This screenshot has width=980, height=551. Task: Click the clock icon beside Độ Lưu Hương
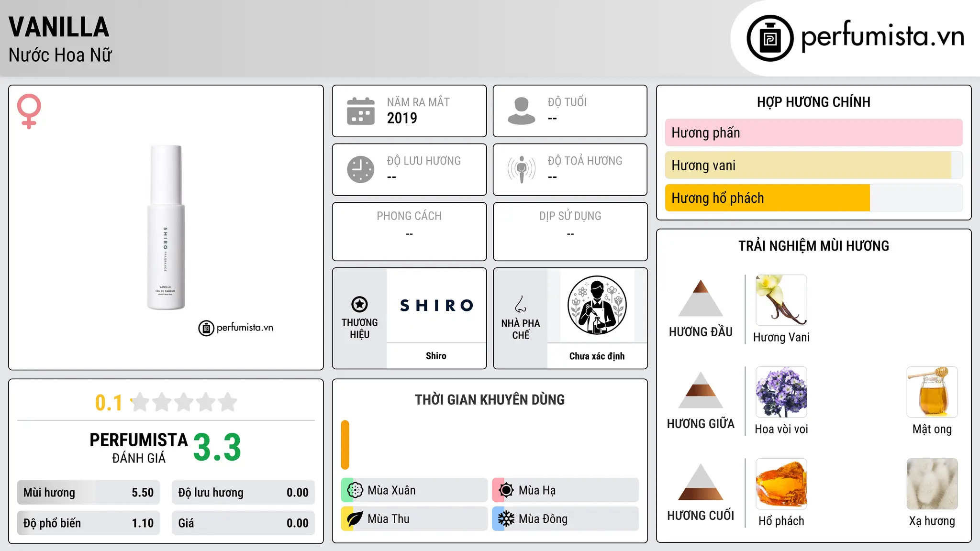(x=361, y=169)
